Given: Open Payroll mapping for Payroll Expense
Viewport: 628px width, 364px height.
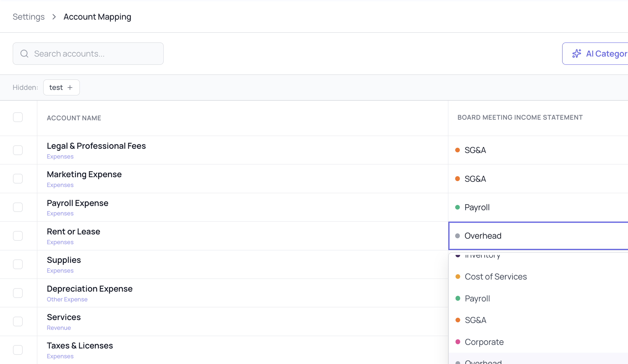Looking at the screenshot, I should [477, 207].
